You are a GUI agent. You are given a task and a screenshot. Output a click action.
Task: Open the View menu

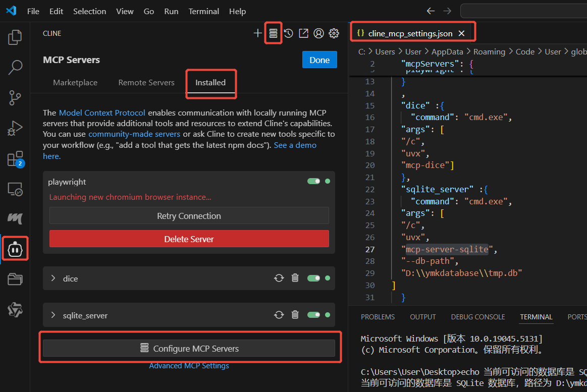coord(125,11)
